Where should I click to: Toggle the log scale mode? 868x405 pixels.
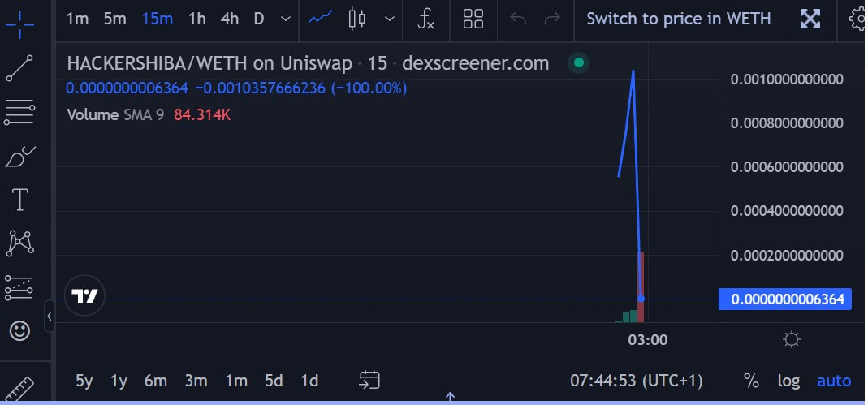788,381
